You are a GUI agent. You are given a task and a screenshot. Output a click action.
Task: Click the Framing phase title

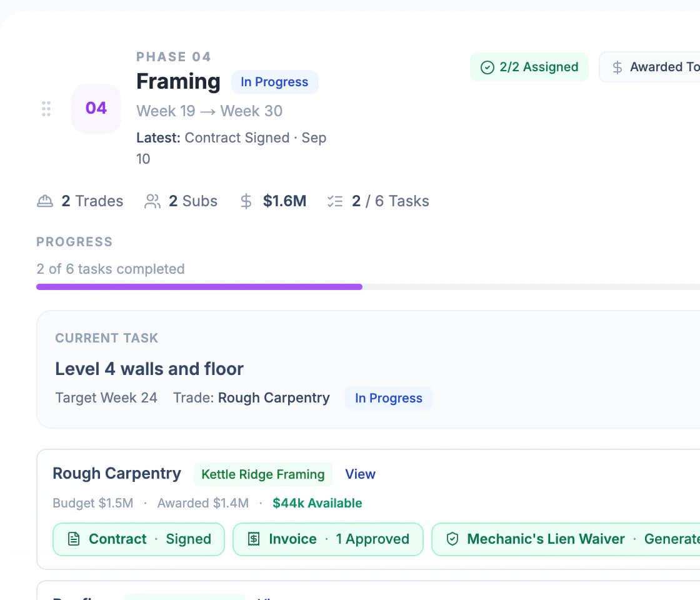178,82
